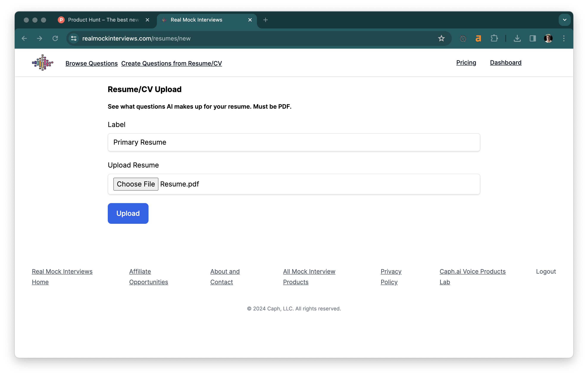Open the browser extensions puzzle icon

494,38
